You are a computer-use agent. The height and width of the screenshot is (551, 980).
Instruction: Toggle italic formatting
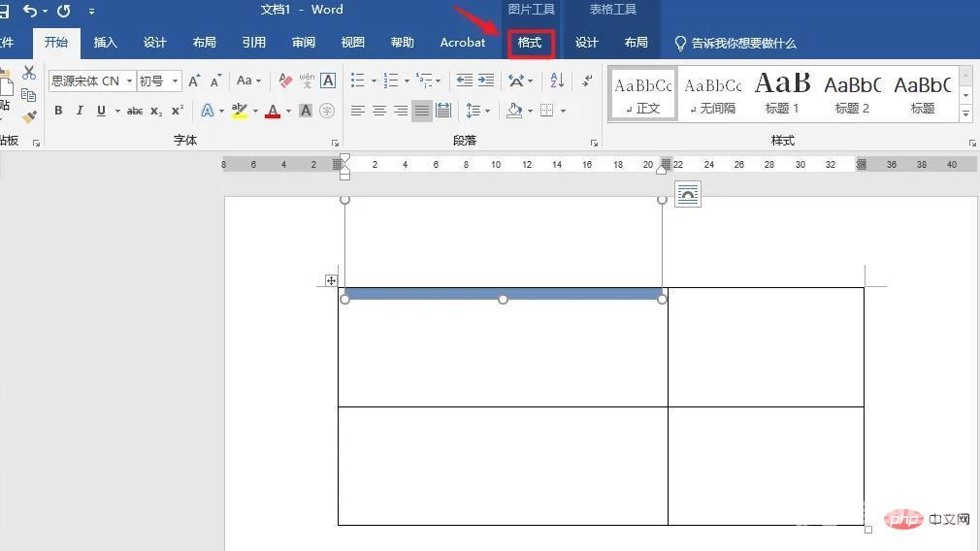[80, 111]
